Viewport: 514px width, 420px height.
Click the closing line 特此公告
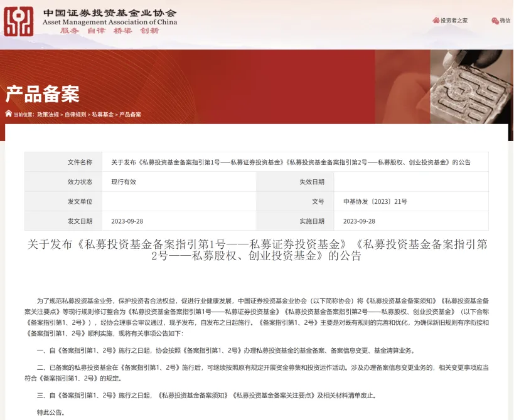pos(51,412)
